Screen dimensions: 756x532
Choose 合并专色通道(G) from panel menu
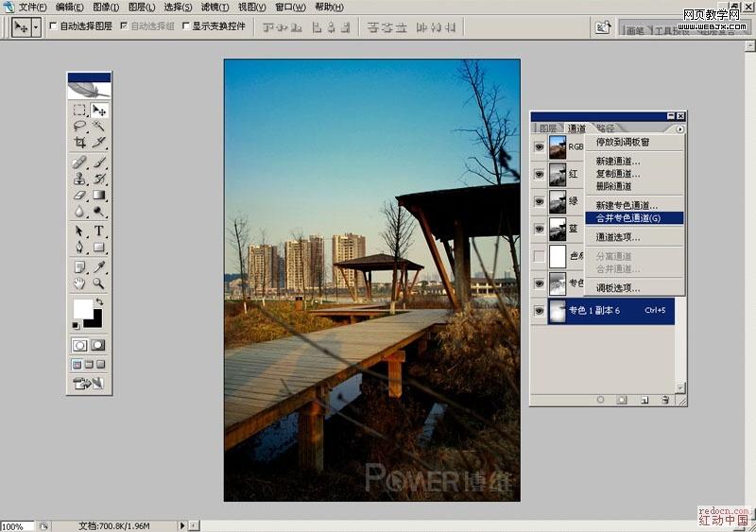point(634,218)
